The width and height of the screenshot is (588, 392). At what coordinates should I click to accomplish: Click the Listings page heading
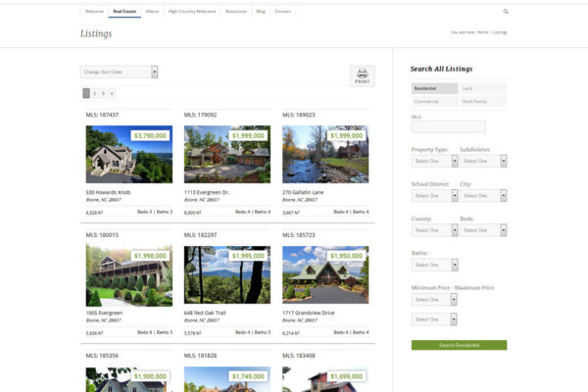point(96,33)
